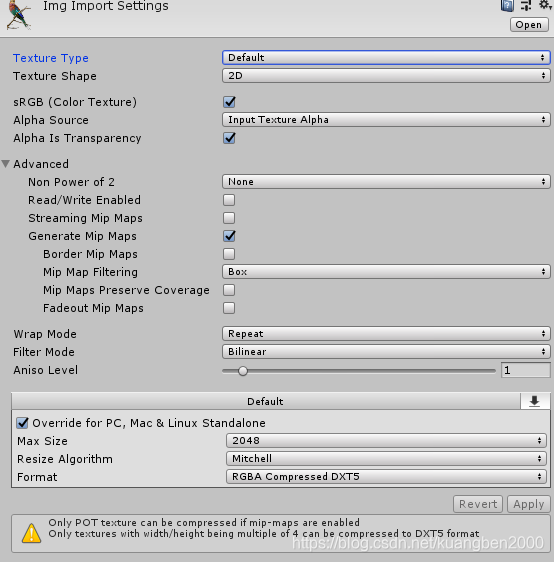Click the Format label
554x562 pixels.
[x=37, y=477]
